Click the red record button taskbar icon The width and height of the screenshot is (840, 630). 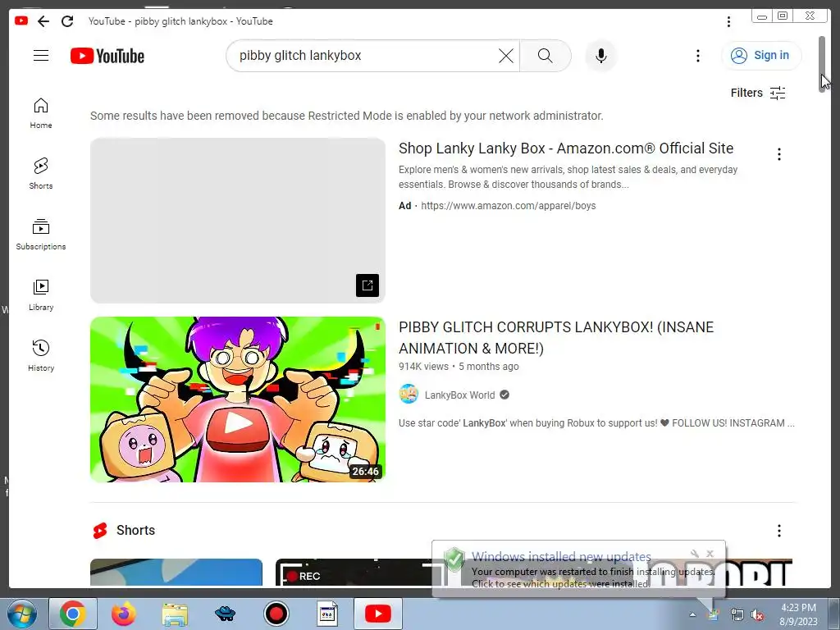click(x=276, y=614)
